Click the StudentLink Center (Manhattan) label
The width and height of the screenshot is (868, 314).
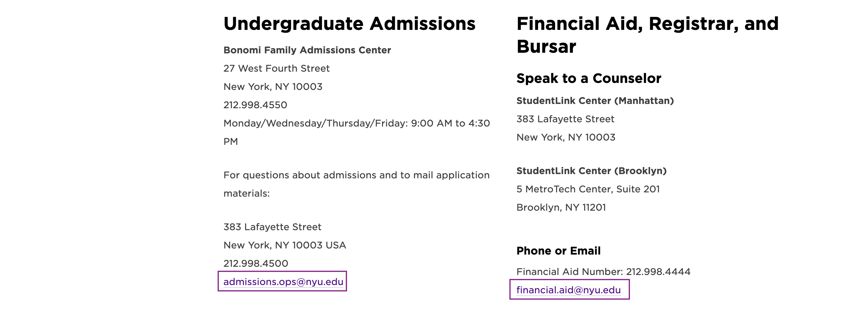[595, 101]
